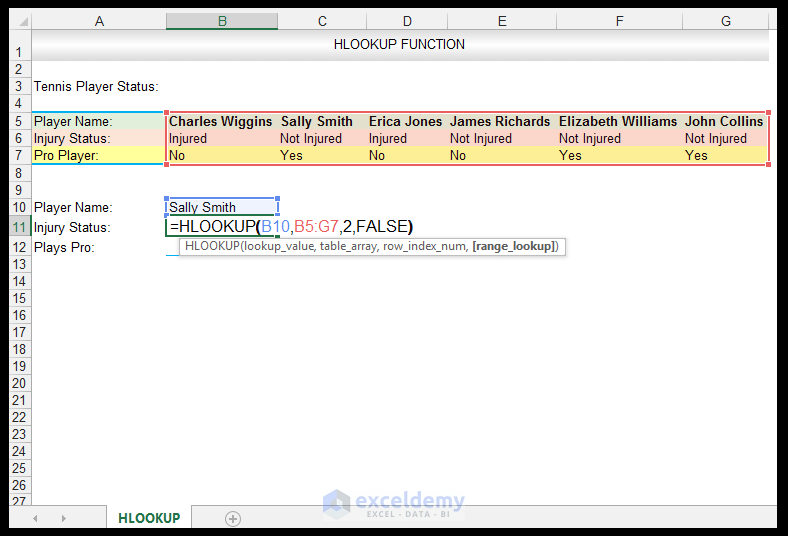Click the 'Plays Pro:' label cell
The height and width of the screenshot is (536, 788).
[98, 247]
